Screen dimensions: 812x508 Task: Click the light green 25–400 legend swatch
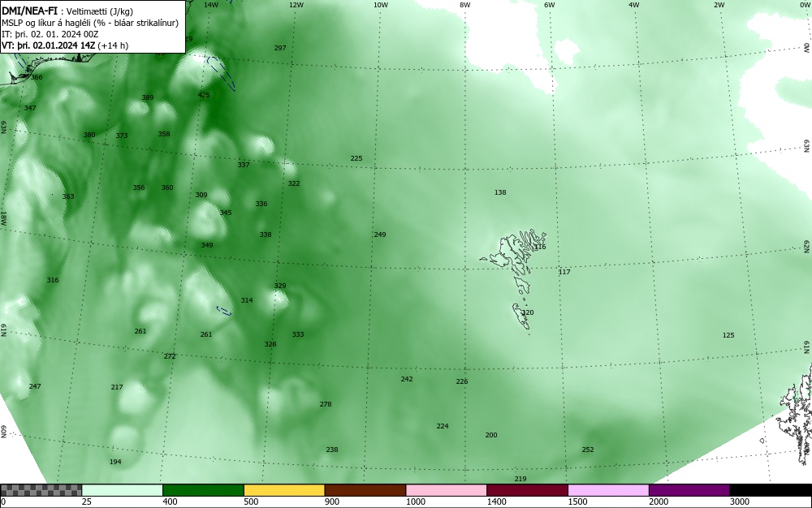(x=123, y=490)
